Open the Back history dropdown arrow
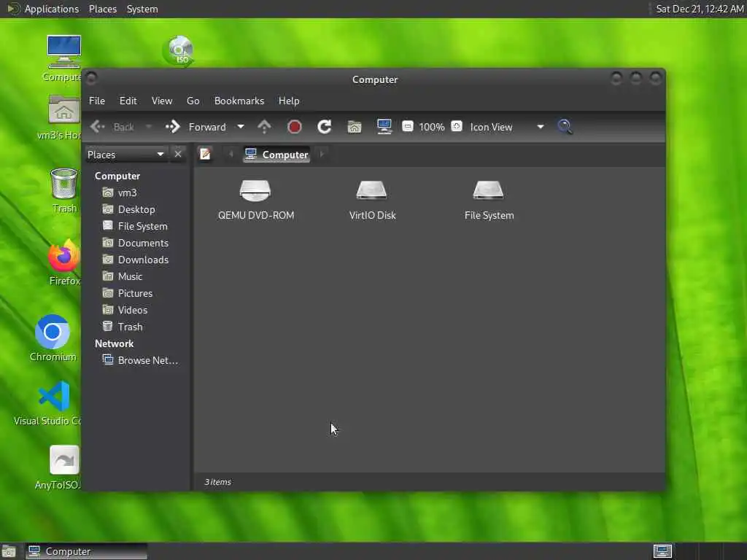This screenshot has width=747, height=560. [x=148, y=127]
